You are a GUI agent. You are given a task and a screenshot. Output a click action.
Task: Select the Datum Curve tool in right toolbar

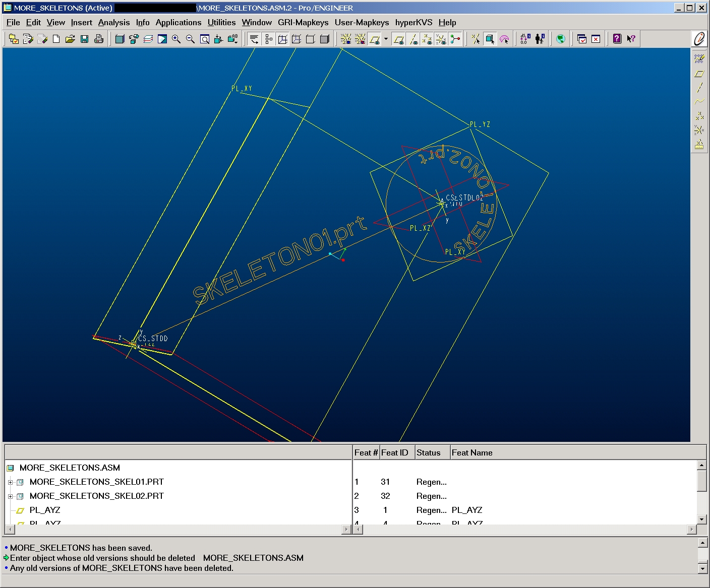point(699,102)
